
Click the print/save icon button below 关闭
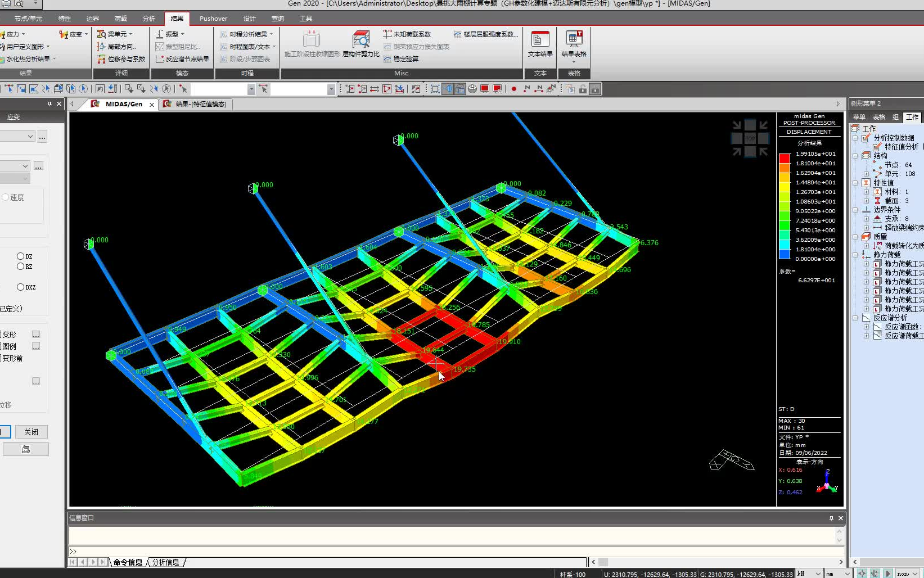[x=26, y=449]
